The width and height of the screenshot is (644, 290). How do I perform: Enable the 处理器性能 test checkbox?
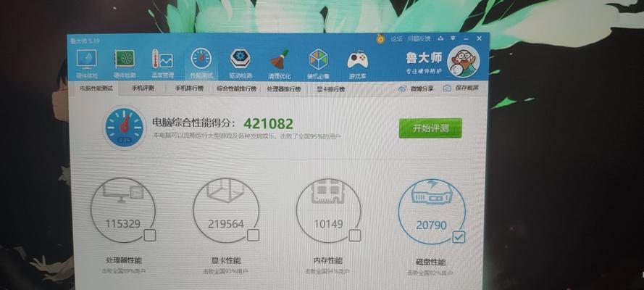click(150, 236)
